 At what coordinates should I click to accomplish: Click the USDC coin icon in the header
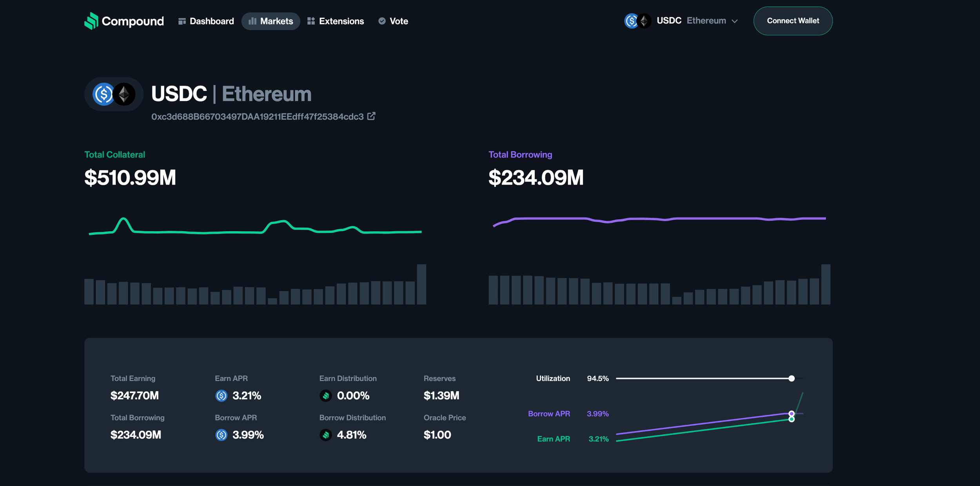(631, 21)
